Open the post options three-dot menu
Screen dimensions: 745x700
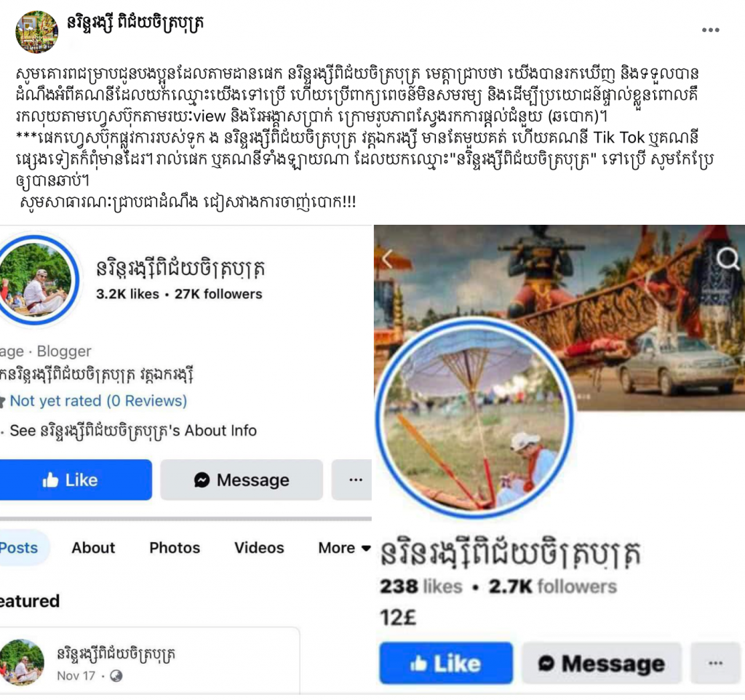pos(710,30)
